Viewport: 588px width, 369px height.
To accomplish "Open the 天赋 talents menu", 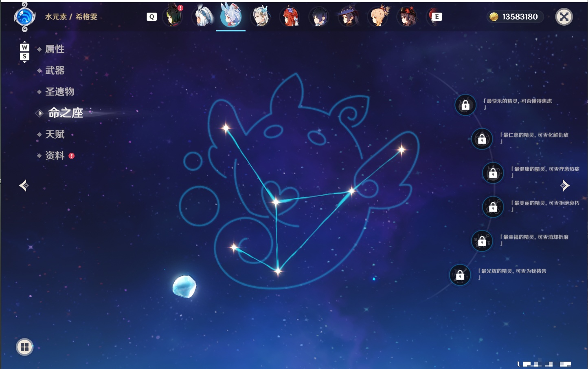I will 55,134.
